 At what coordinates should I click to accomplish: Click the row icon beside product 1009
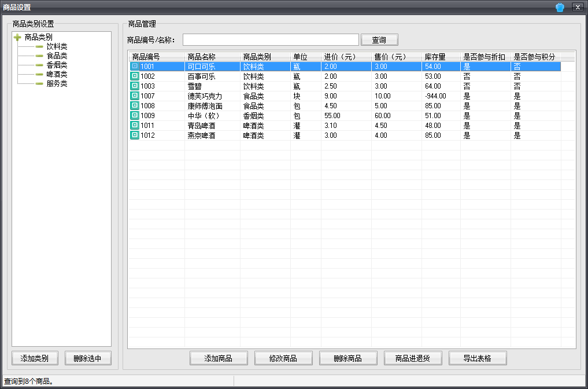tap(135, 116)
